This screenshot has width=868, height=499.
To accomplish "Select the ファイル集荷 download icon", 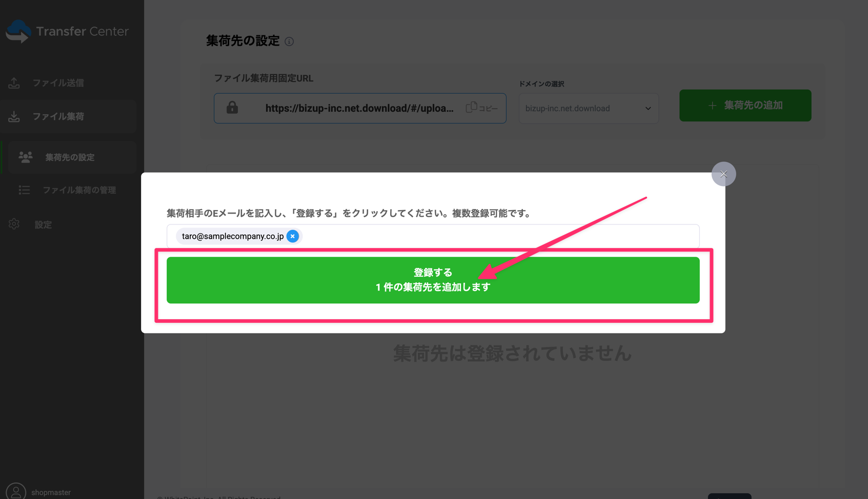I will (14, 116).
